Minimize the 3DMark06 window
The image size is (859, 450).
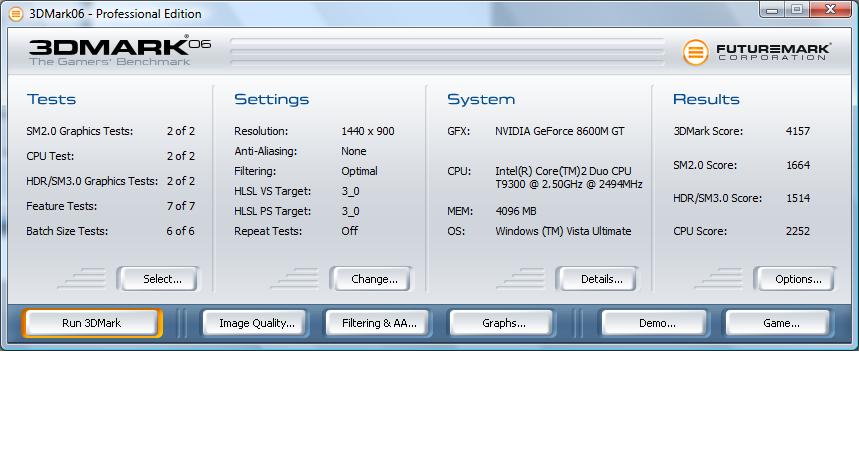pyautogui.click(x=772, y=10)
